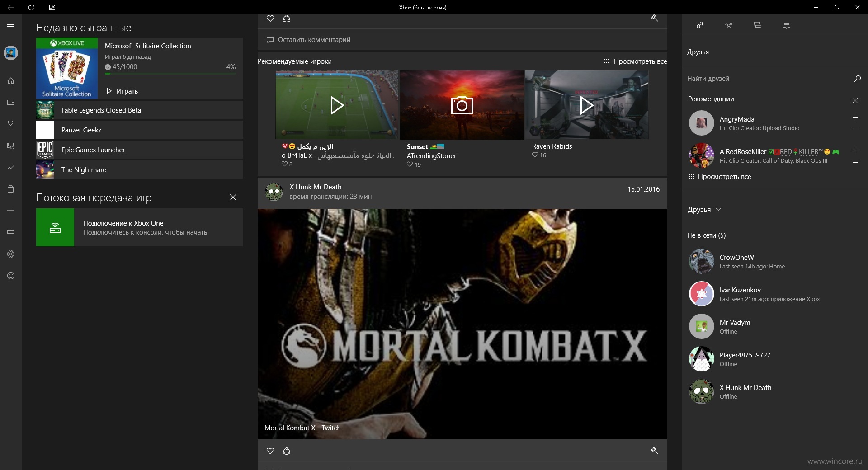Image resolution: width=868 pixels, height=470 pixels.
Task: Open Achievements trophy icon
Action: click(x=11, y=124)
